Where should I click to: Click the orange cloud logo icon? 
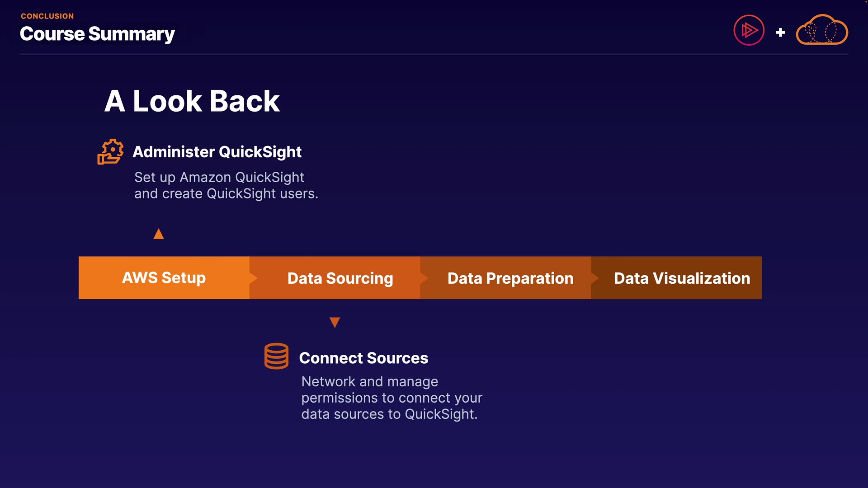pyautogui.click(x=821, y=30)
